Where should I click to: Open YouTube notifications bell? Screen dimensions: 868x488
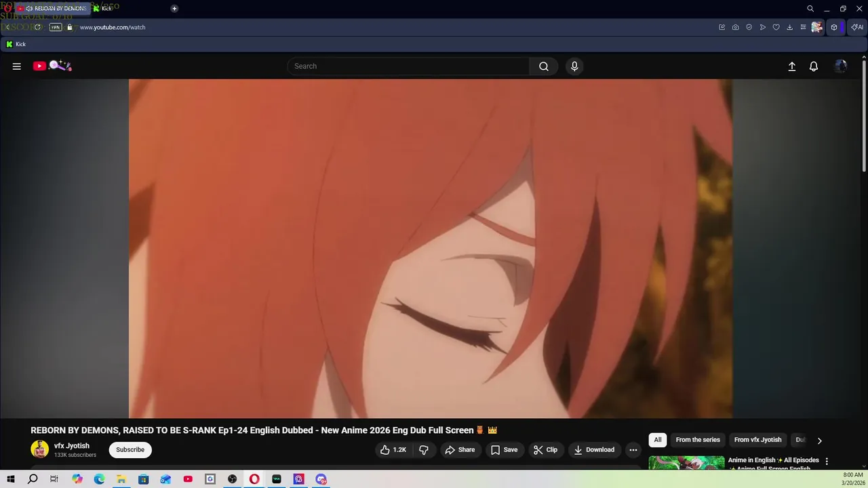(x=814, y=66)
